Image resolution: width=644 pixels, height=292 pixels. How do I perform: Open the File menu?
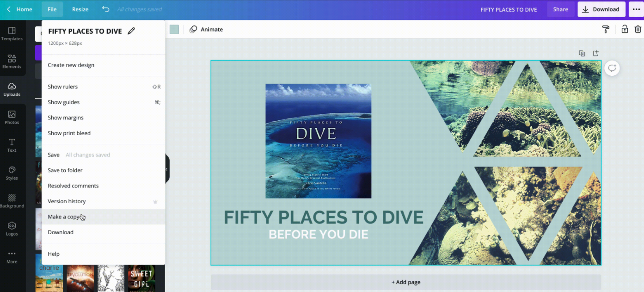pyautogui.click(x=52, y=9)
